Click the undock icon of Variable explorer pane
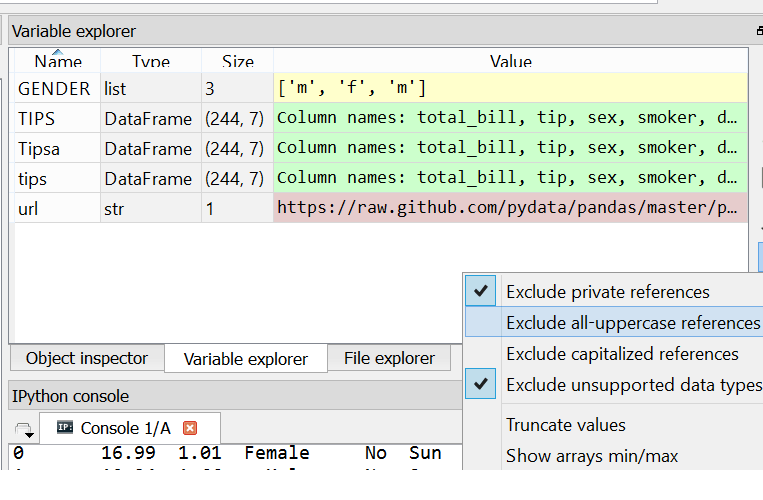This screenshot has width=763, height=500. 760,31
